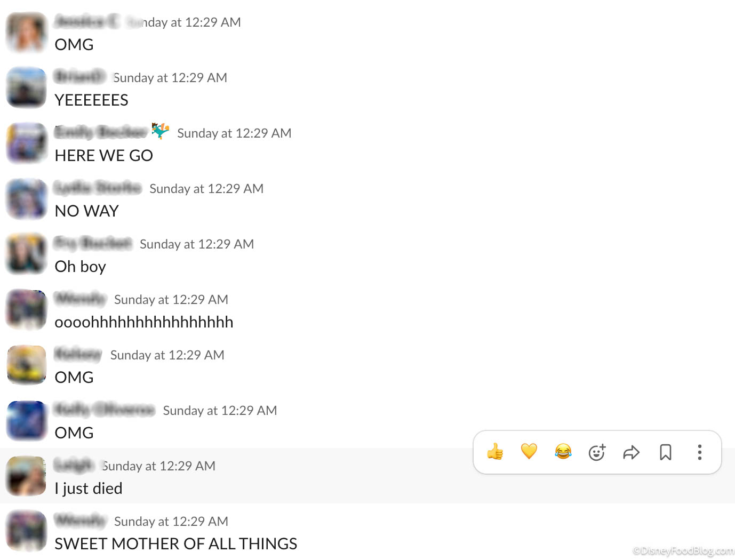The width and height of the screenshot is (735, 560).
Task: Open the more actions three-dot menu
Action: (x=700, y=452)
